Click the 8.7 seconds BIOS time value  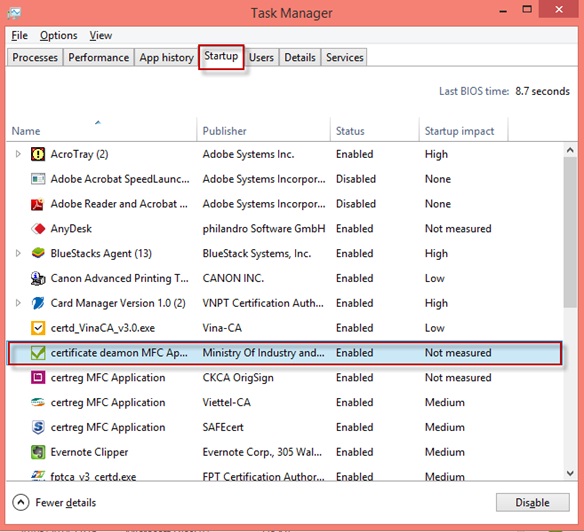pos(542,91)
